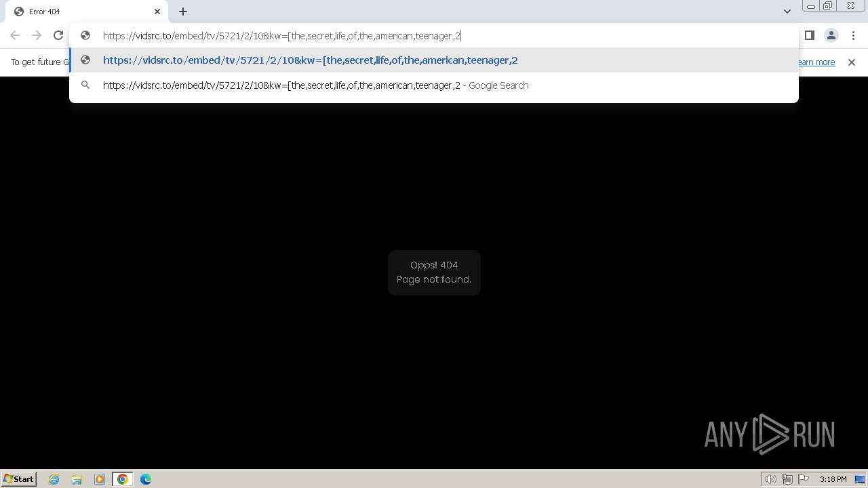Select the vidsrc.to URL autocomplete suggestion
Viewport: 868px width, 488px height.
click(x=434, y=60)
